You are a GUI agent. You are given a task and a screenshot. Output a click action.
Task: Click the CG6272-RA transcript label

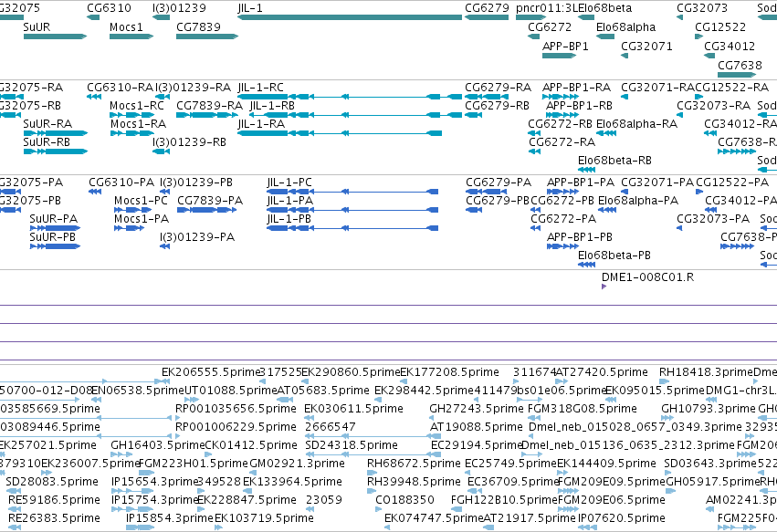point(562,141)
